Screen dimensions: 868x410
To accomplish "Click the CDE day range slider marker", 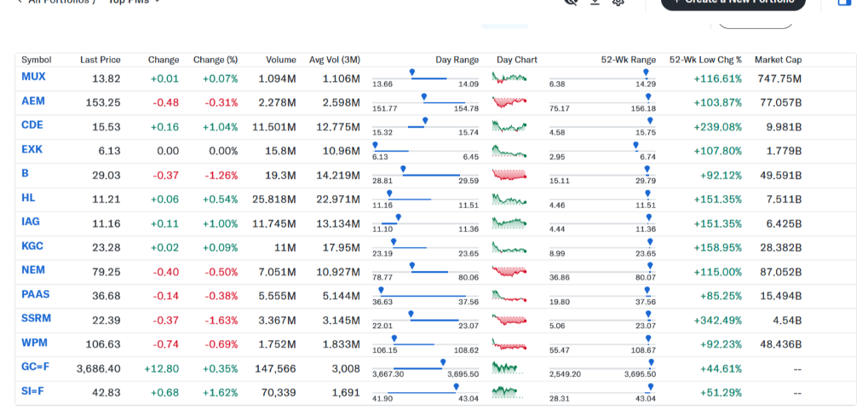I will (423, 122).
